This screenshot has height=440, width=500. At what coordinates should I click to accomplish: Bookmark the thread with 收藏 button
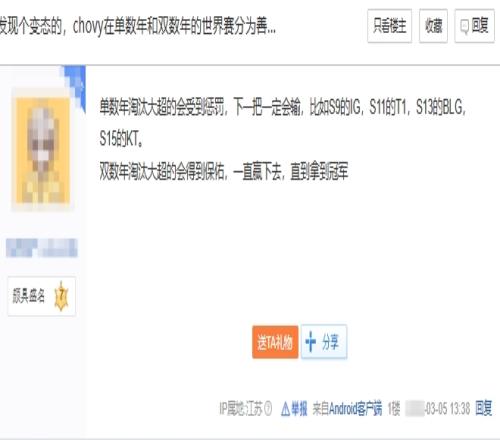point(433,26)
